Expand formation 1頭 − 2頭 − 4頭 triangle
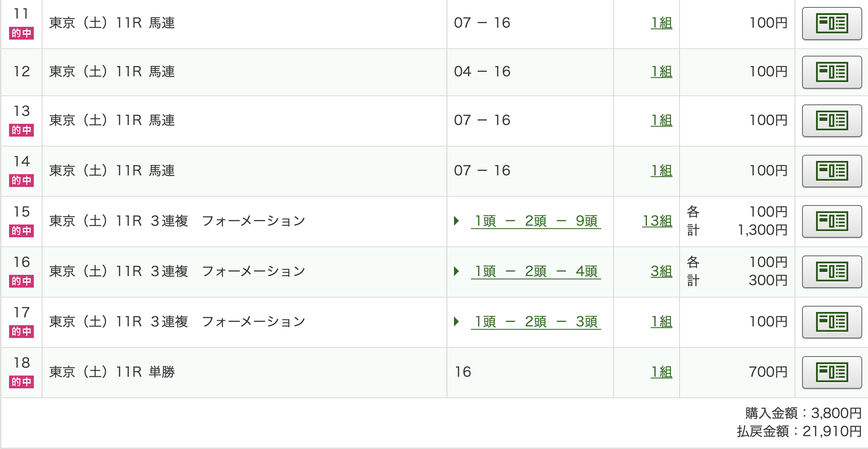Viewport: 868px width, 449px height. pyautogui.click(x=456, y=271)
